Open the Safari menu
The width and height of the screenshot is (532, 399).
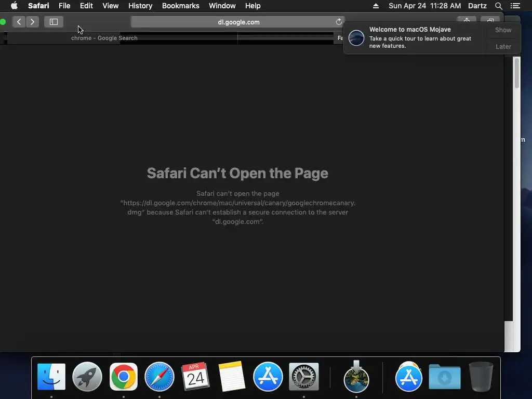[38, 6]
